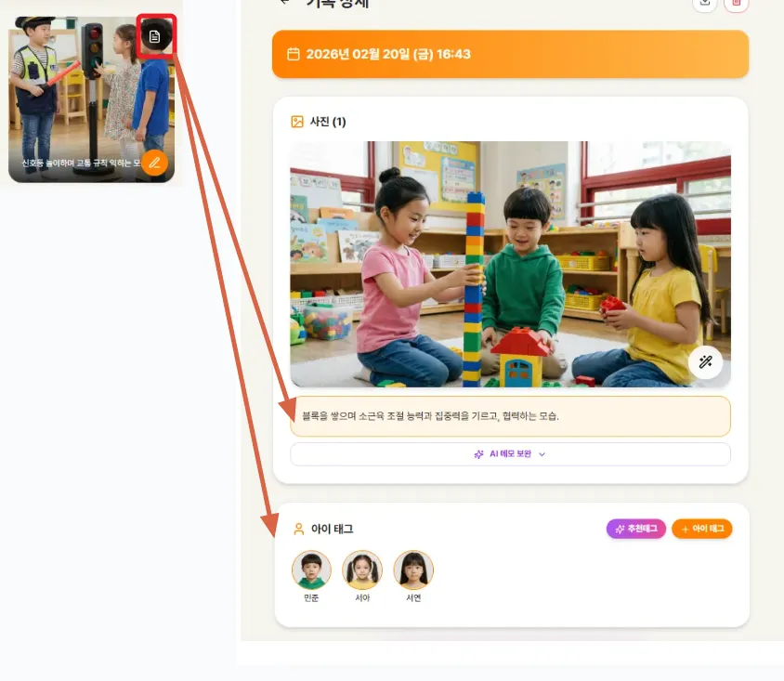
Task: Open the block-building children photo
Action: (509, 264)
